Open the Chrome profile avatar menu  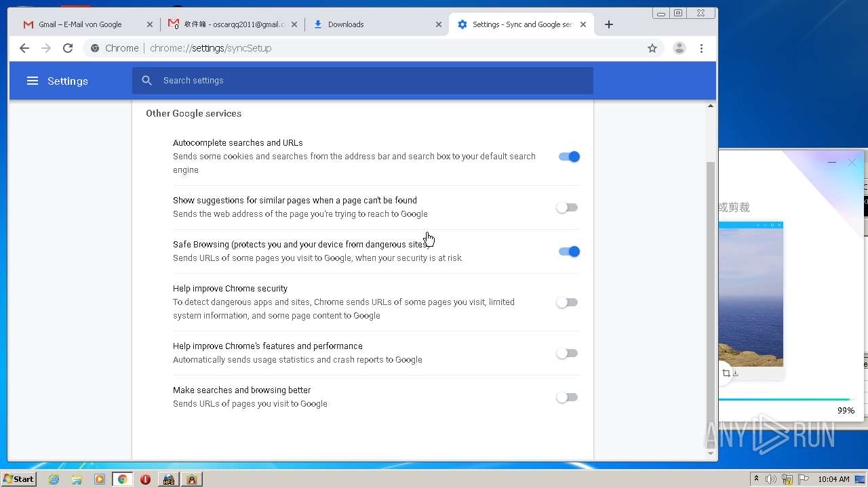coord(679,48)
